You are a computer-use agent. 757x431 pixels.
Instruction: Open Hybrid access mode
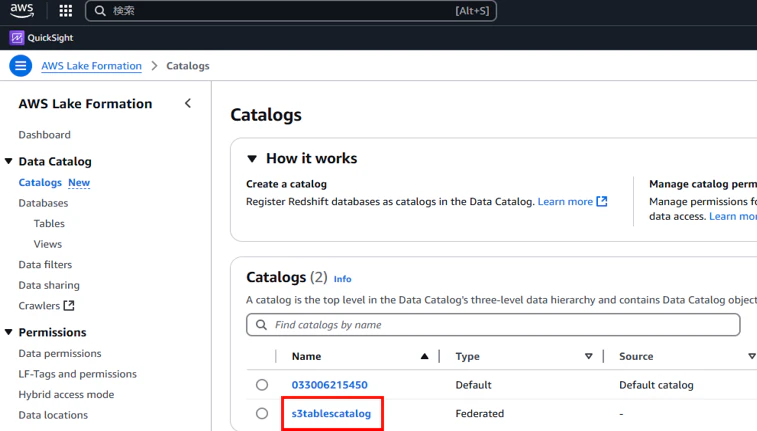[x=67, y=394]
